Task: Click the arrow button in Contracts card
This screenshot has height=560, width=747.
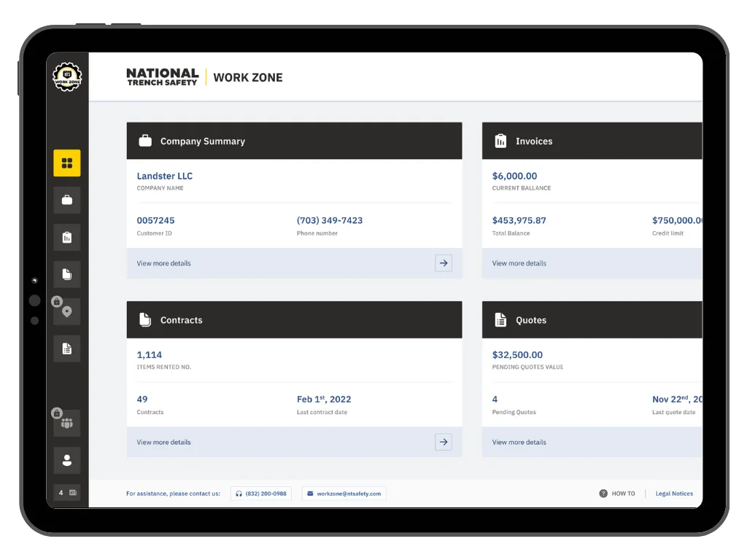Action: click(444, 442)
